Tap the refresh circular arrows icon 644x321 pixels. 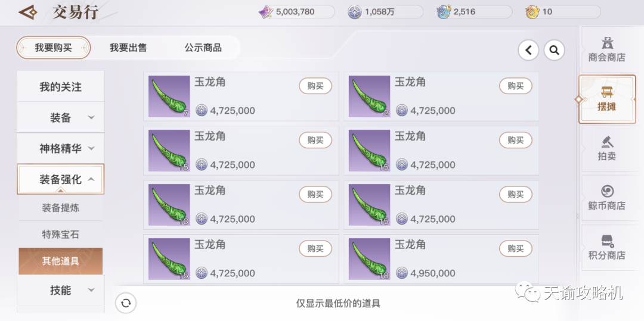point(126,303)
